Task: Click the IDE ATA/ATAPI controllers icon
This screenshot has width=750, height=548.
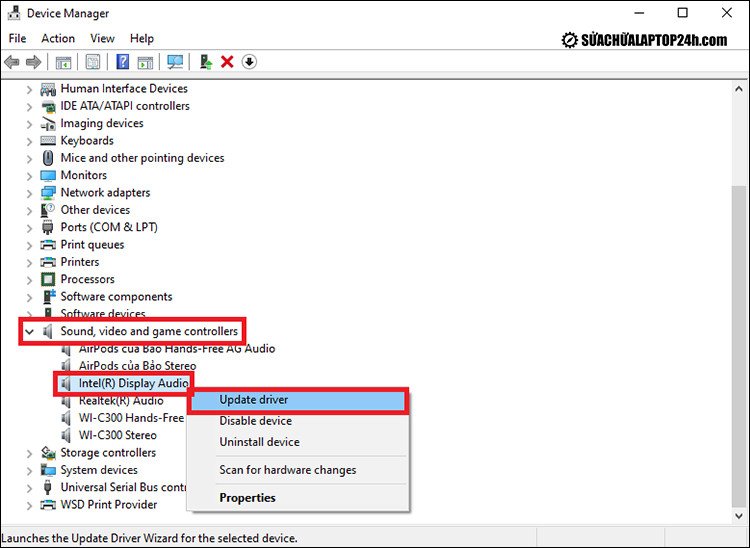Action: point(48,106)
